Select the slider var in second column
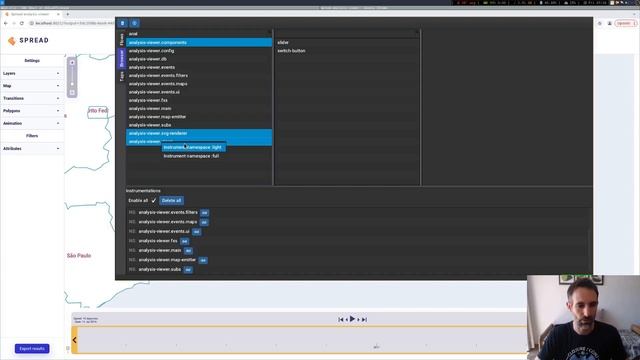The width and height of the screenshot is (640, 360). 347,42
